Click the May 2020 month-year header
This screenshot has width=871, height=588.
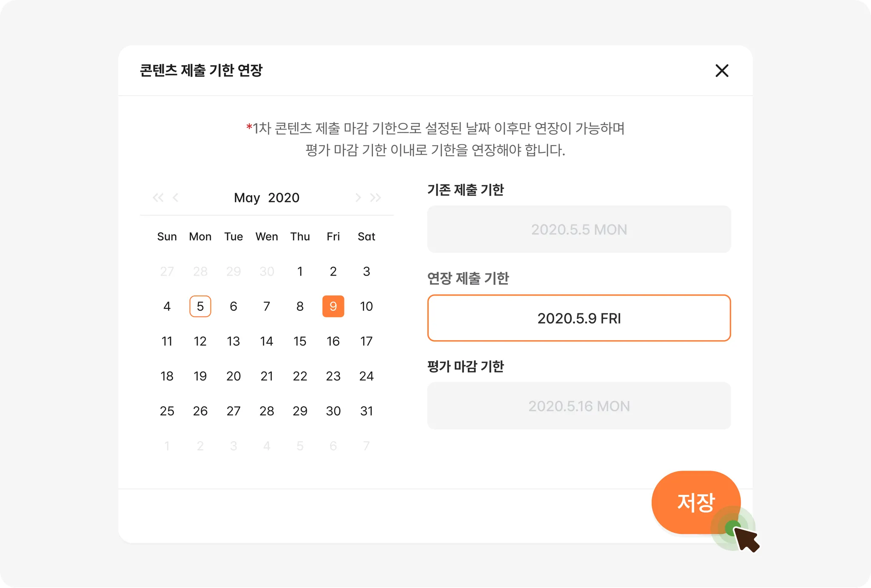[x=267, y=198]
